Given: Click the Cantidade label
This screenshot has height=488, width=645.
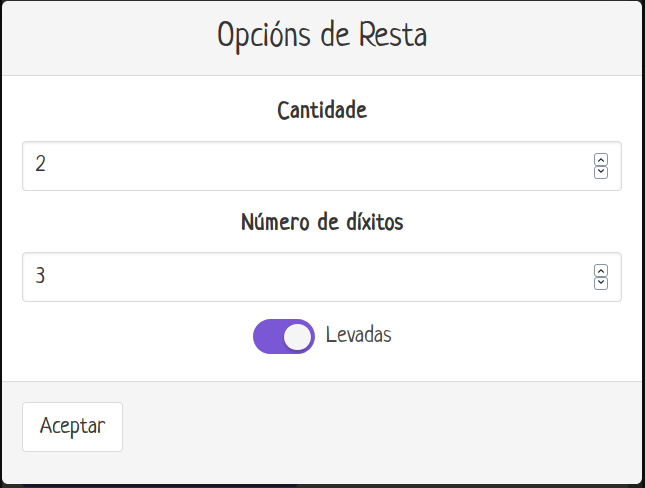Looking at the screenshot, I should pyautogui.click(x=322, y=110).
